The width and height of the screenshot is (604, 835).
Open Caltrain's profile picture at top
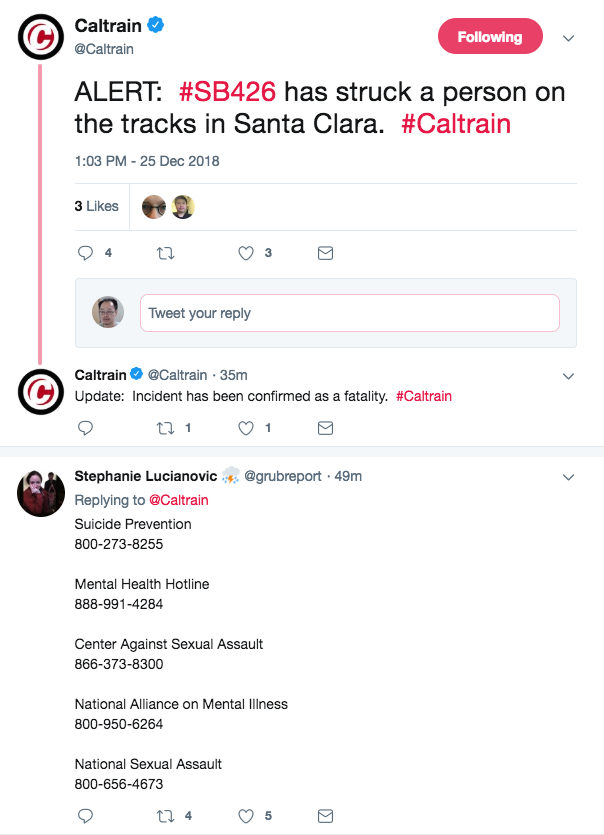coord(42,39)
